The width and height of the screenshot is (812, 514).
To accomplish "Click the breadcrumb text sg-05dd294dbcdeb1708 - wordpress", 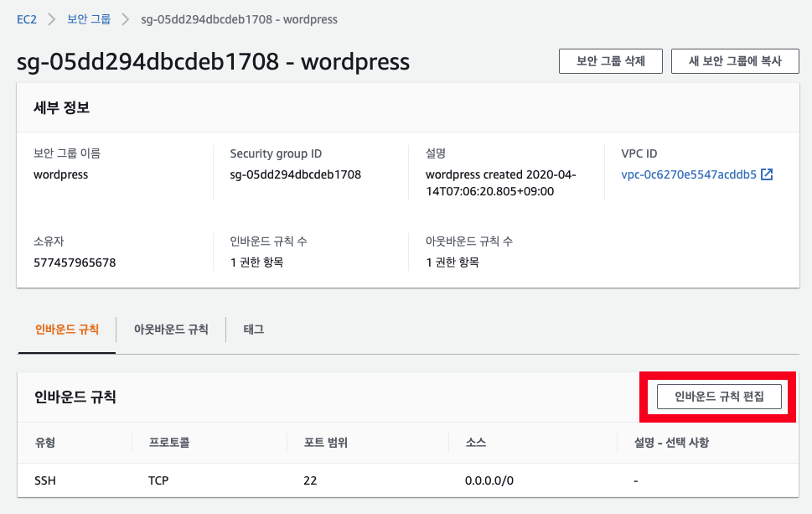I will [x=240, y=19].
